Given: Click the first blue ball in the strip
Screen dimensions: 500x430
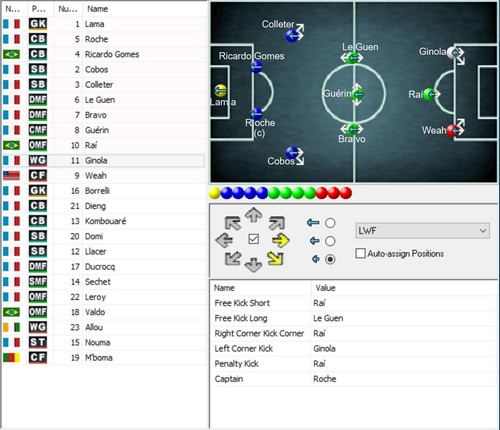Looking at the screenshot, I should click(x=227, y=193).
